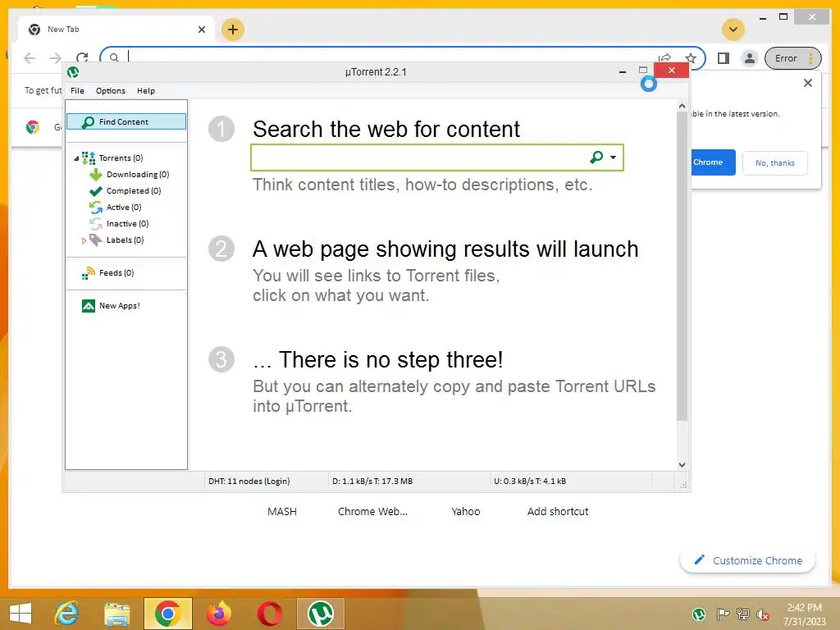Click the Feeds RSS icon

(89, 273)
